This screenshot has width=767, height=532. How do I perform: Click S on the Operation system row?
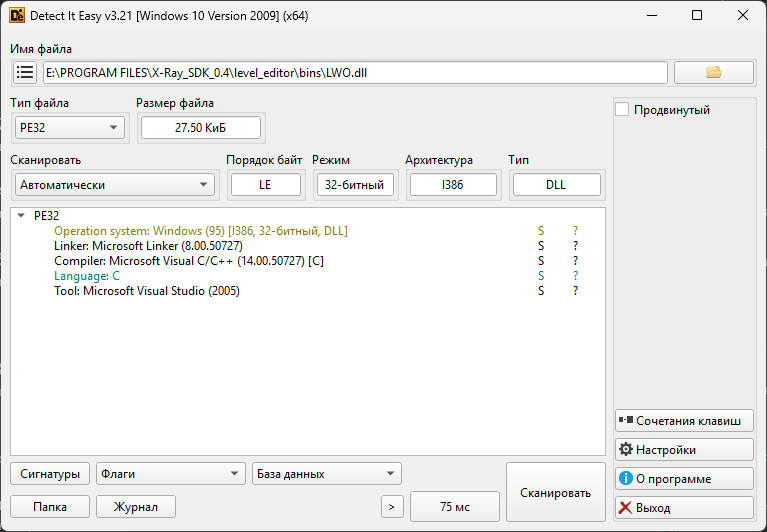541,231
